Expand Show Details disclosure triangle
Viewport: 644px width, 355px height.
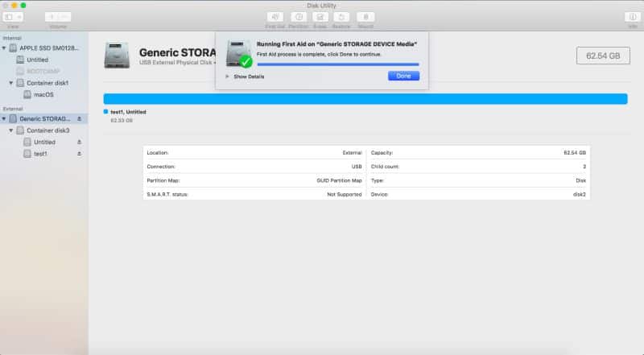coord(227,76)
